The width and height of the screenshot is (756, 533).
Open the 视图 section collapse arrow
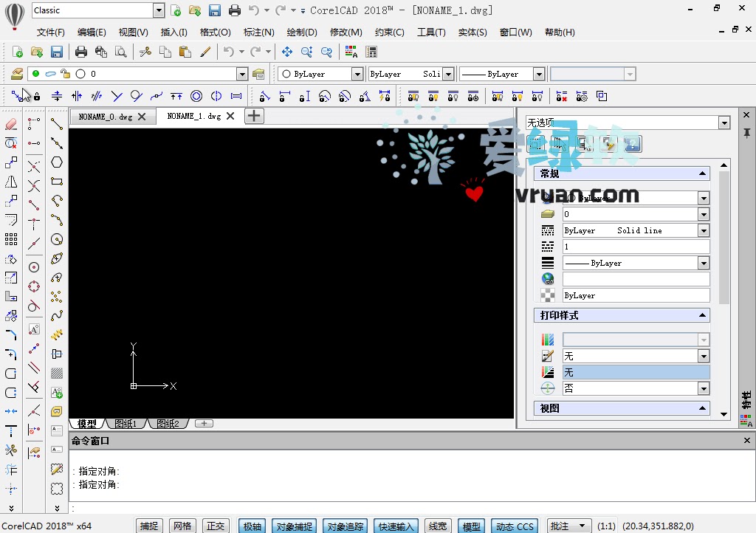point(703,408)
